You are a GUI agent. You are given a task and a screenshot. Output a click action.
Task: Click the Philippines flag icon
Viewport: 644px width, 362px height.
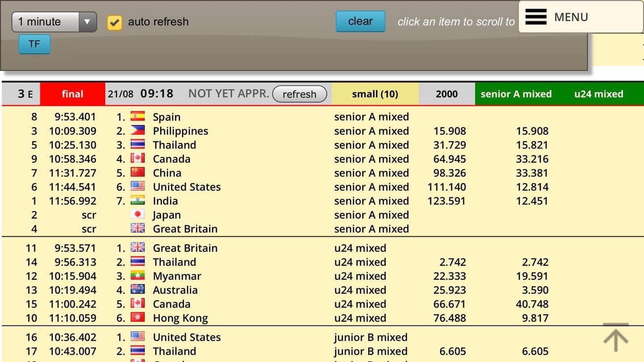tap(137, 130)
